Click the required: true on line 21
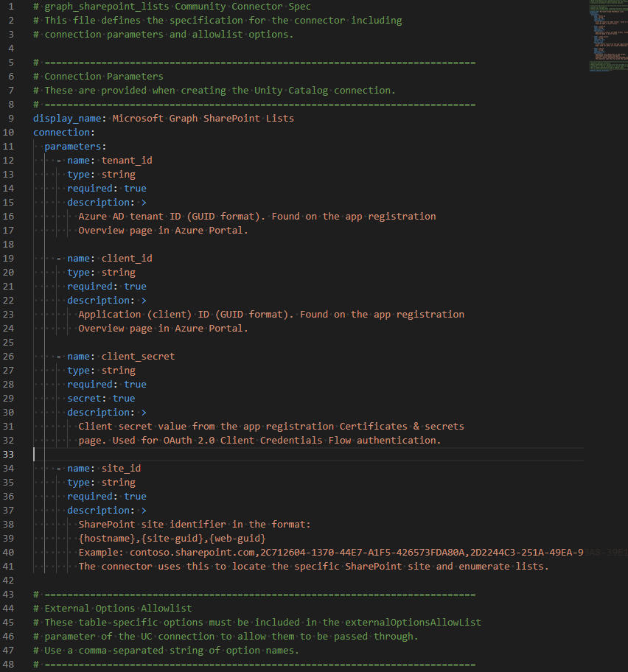This screenshot has height=672, width=628. (x=107, y=287)
